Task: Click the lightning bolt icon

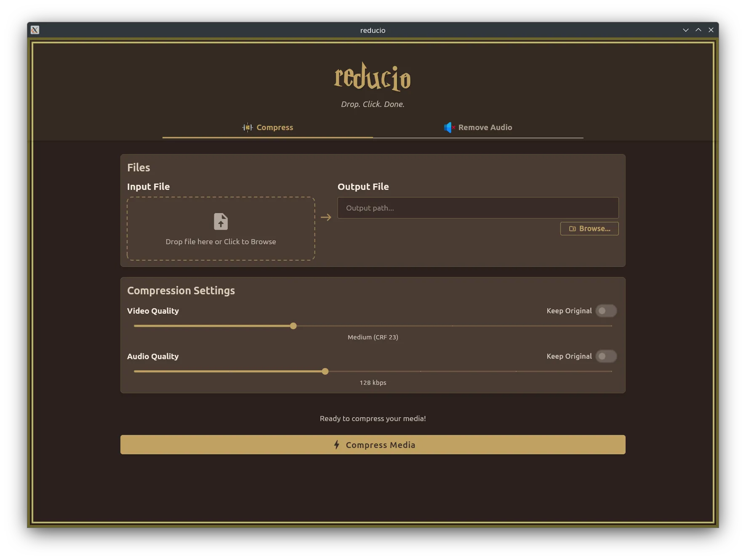Action: coord(337,445)
